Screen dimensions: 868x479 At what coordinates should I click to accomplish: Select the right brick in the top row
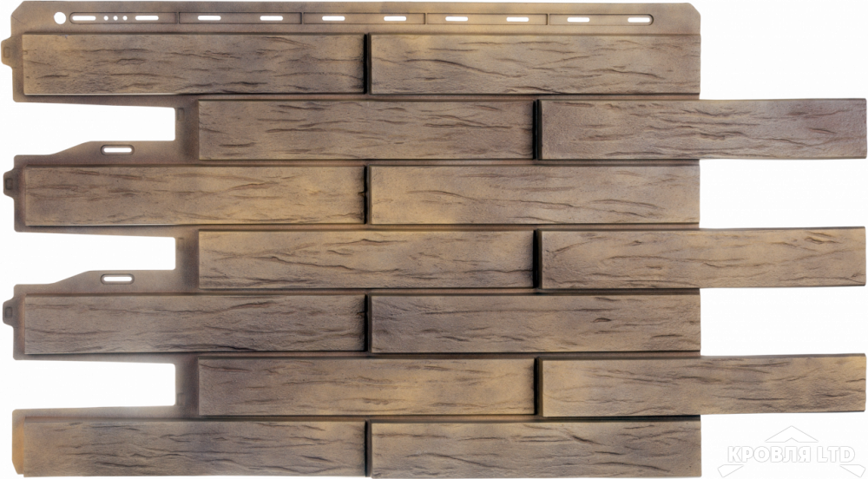[x=536, y=65]
